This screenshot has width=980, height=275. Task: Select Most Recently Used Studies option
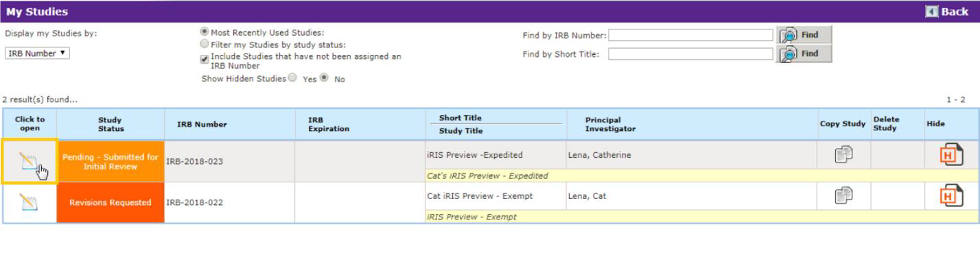(204, 32)
